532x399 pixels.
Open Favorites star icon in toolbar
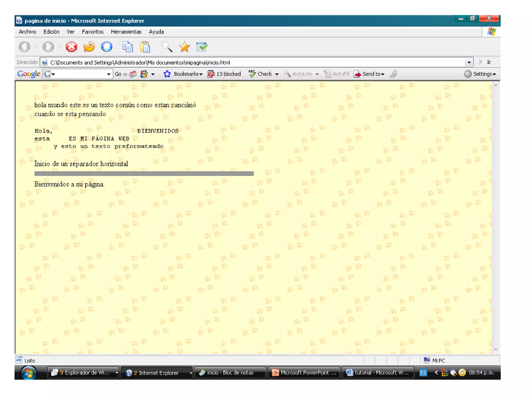point(184,47)
